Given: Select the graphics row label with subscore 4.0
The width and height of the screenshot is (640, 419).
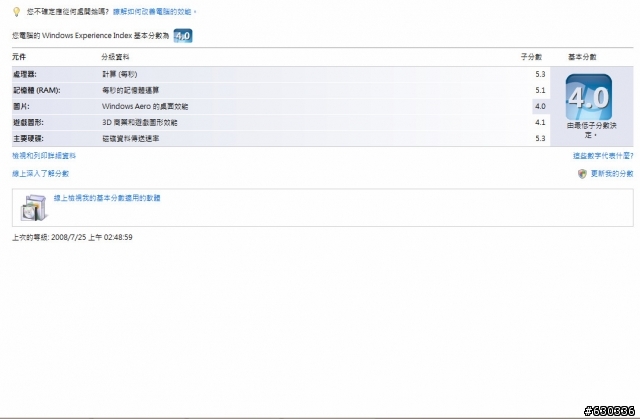Looking at the screenshot, I should coord(21,106).
